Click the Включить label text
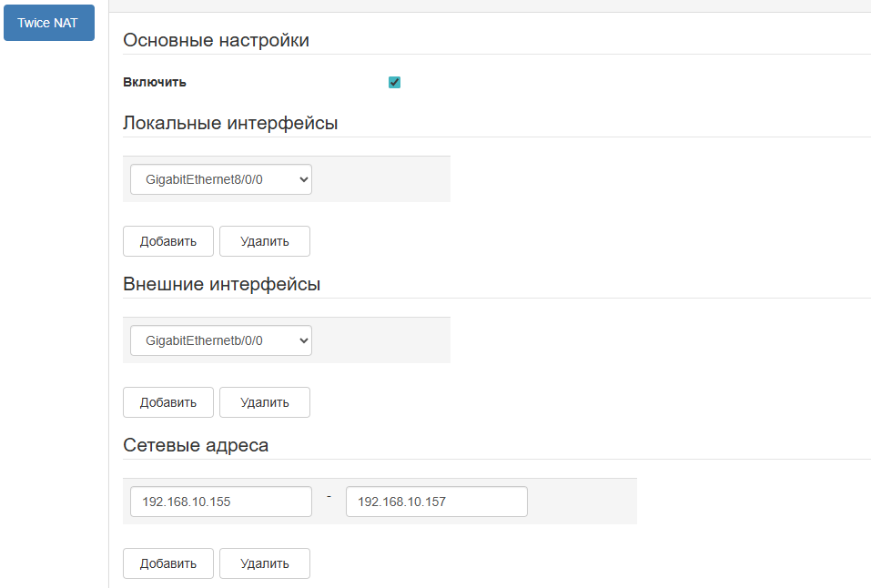This screenshot has height=588, width=871. pyautogui.click(x=155, y=83)
